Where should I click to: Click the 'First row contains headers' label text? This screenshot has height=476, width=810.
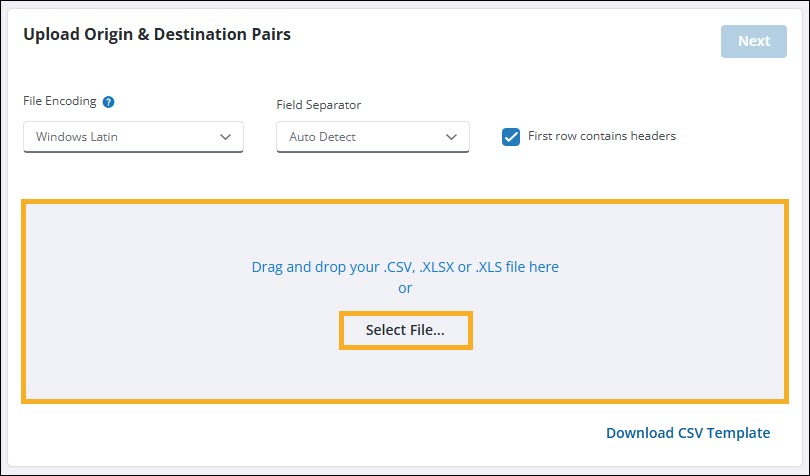pyautogui.click(x=601, y=136)
